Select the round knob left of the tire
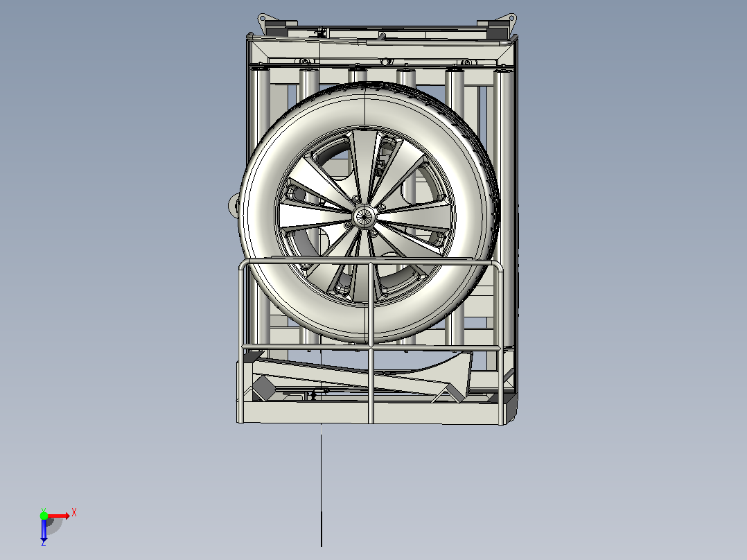Viewport: 747px width, 560px height. [234, 205]
